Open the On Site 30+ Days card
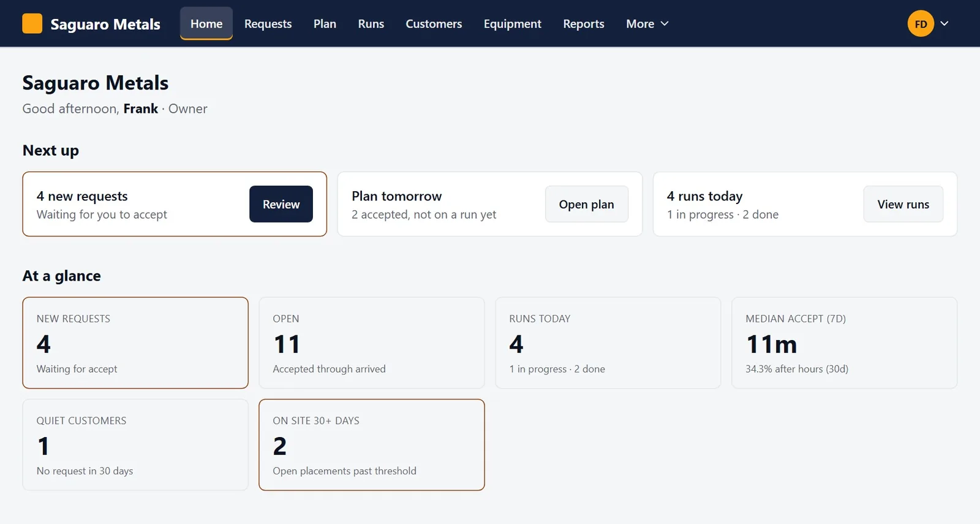980x524 pixels. point(372,445)
